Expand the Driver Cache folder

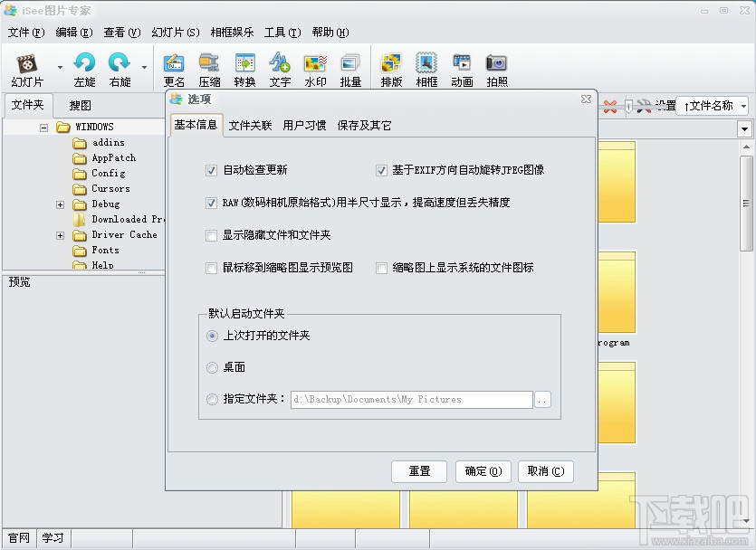point(60,234)
